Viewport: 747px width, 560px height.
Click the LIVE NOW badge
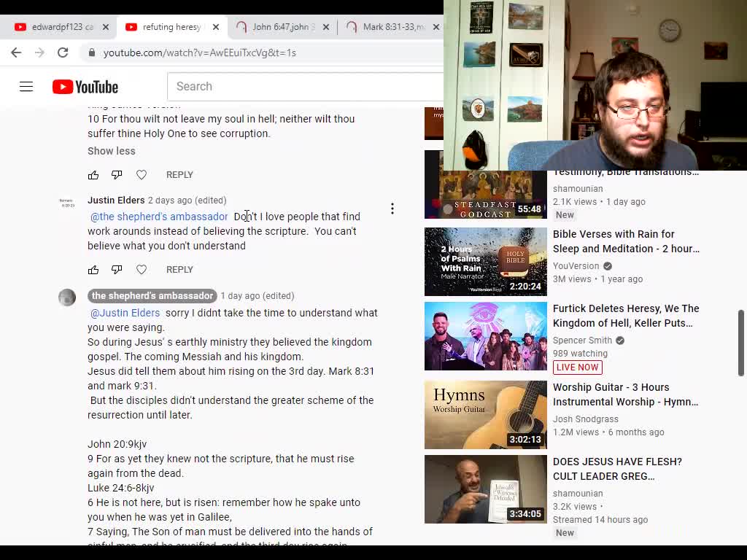tap(578, 367)
